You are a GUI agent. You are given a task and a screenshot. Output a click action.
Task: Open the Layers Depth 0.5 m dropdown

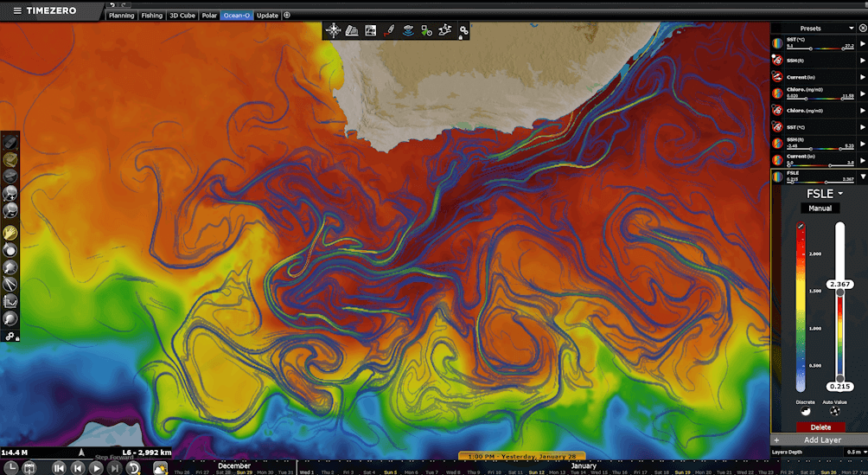[856, 453]
